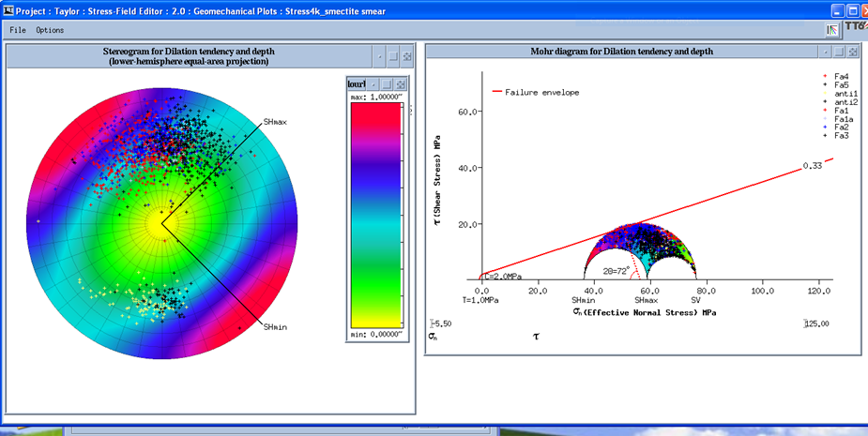
Task: Minimize the Stress-Field Editor window
Action: point(837,10)
